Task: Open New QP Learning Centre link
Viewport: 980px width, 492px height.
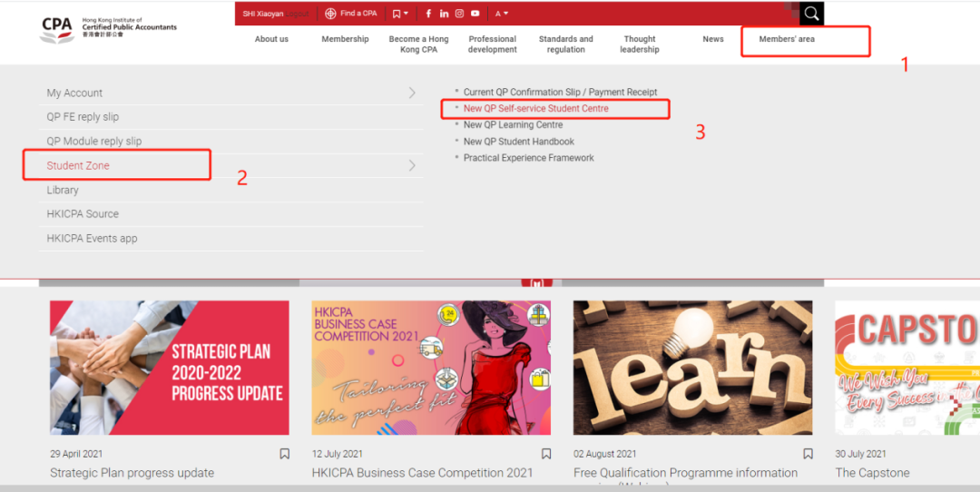Action: click(513, 125)
